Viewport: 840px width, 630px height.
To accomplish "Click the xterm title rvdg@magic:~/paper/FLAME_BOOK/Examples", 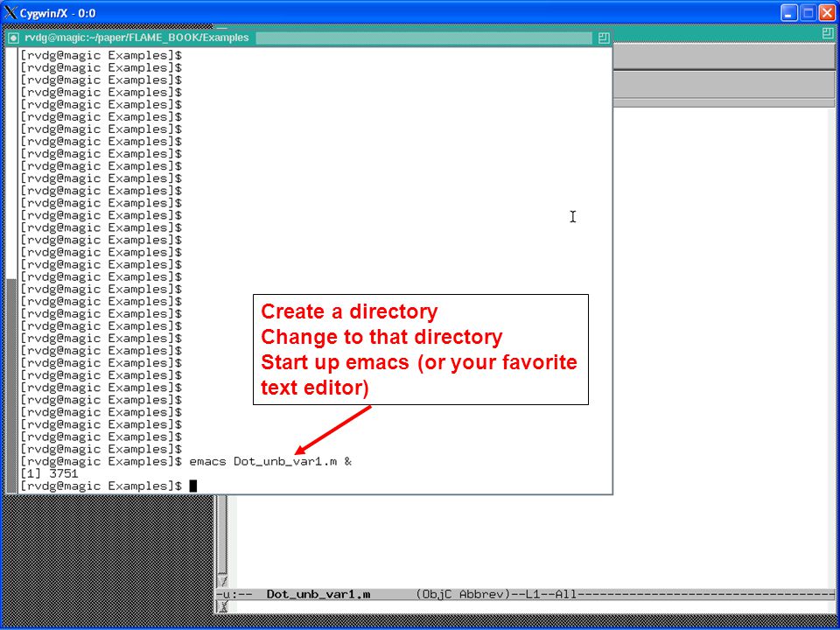I will 137,38.
